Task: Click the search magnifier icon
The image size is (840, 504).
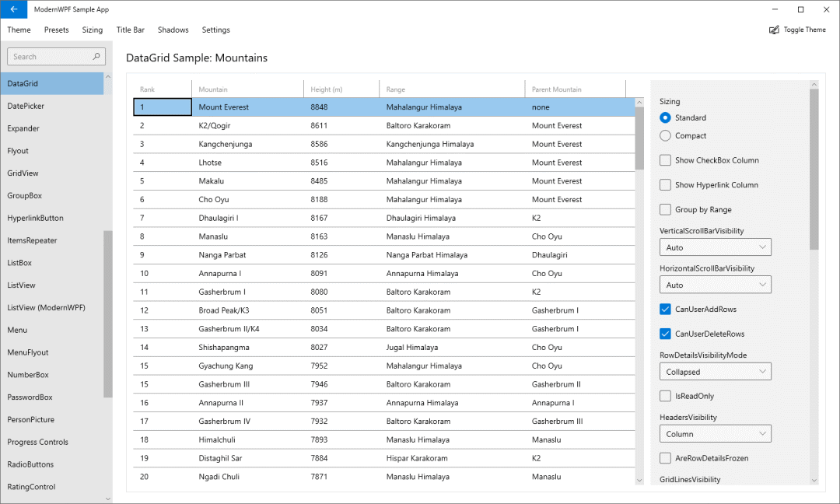Action: [x=96, y=56]
